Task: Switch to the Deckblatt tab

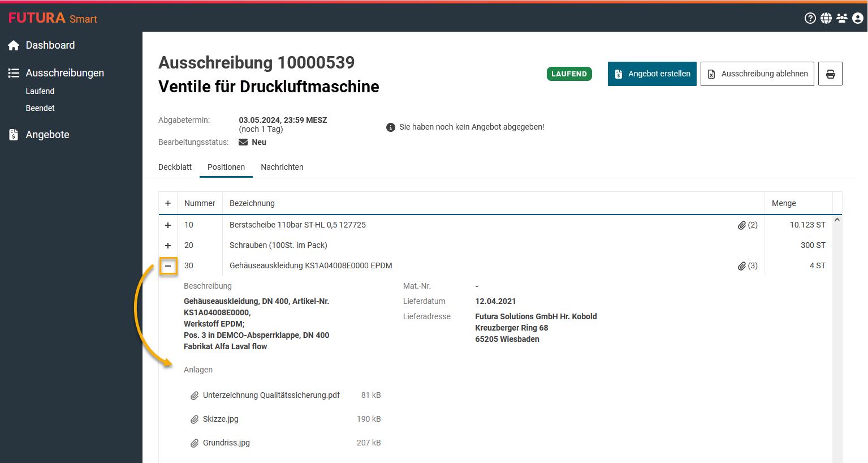Action: point(175,167)
